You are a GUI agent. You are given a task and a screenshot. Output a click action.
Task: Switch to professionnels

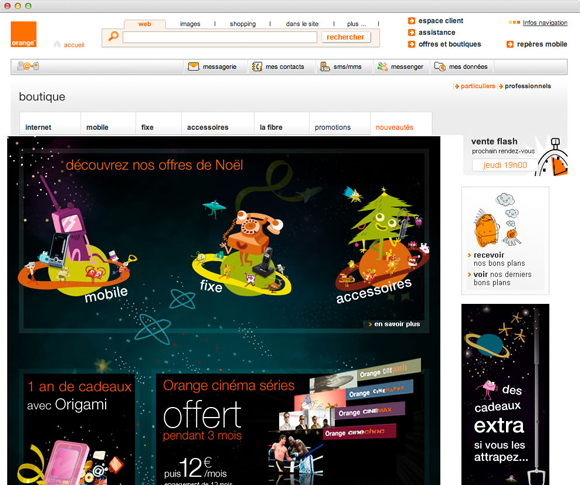[x=528, y=86]
